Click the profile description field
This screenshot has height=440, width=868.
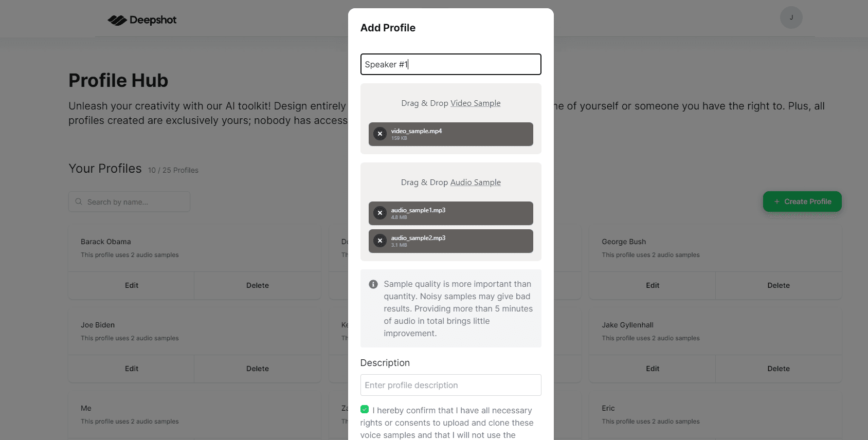click(x=450, y=385)
